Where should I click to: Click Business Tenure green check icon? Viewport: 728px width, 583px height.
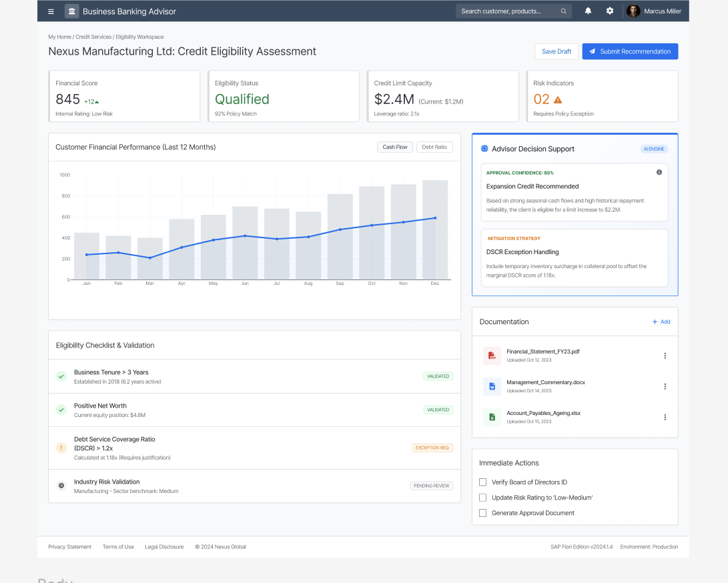61,376
